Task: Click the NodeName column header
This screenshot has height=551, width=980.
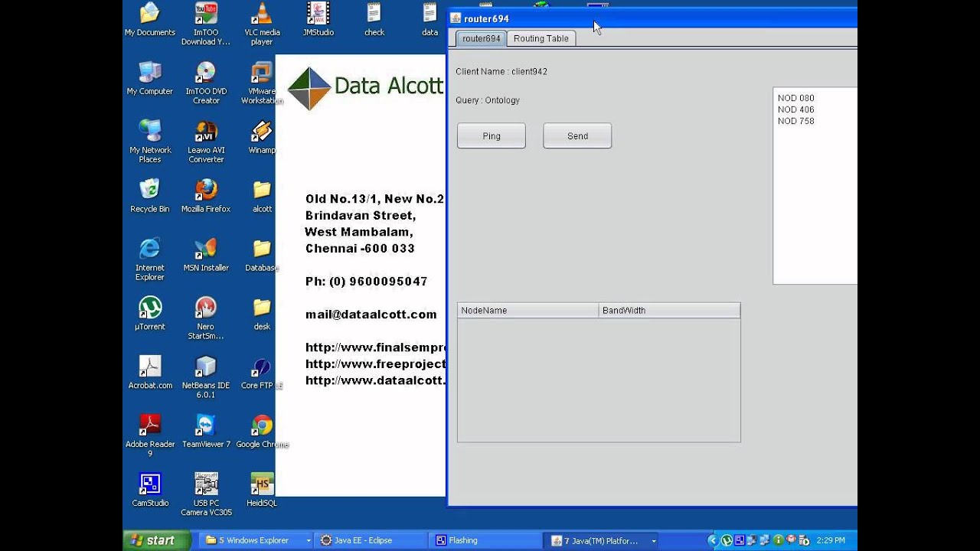Action: 528,311
